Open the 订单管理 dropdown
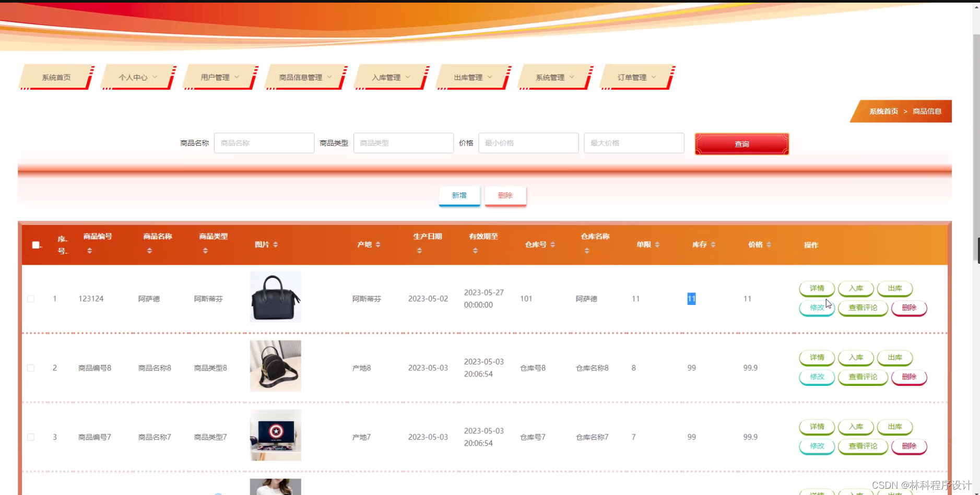The image size is (980, 495). point(636,77)
